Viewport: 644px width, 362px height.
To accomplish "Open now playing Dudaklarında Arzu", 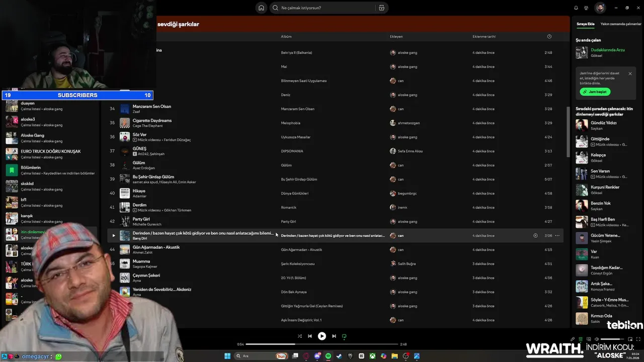I will click(x=607, y=50).
